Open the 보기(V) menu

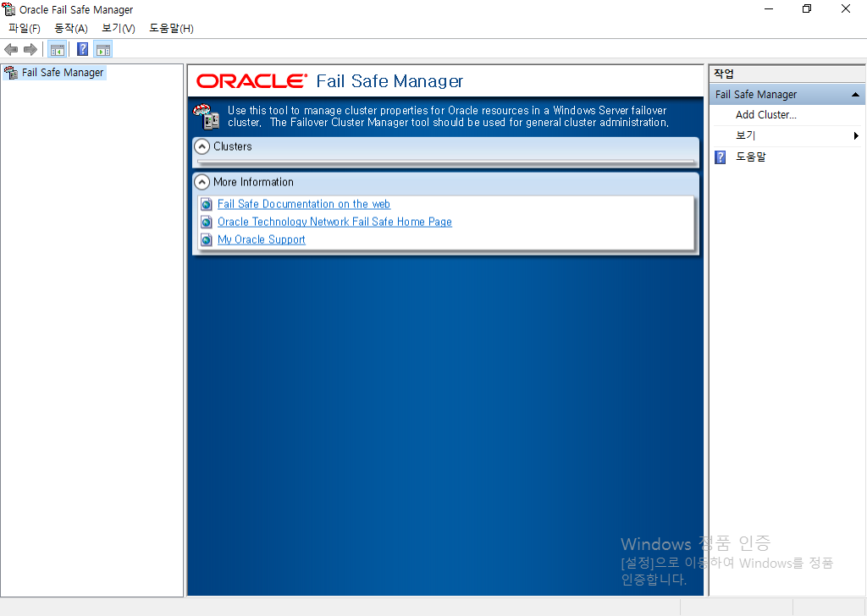pyautogui.click(x=119, y=28)
